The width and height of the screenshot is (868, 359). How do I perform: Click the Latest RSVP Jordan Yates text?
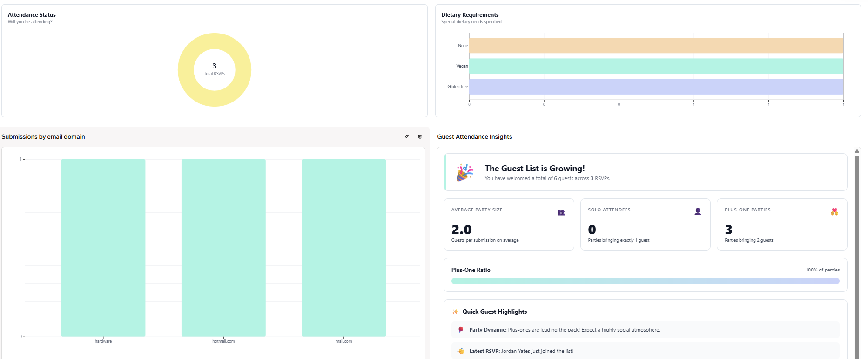(x=521, y=351)
